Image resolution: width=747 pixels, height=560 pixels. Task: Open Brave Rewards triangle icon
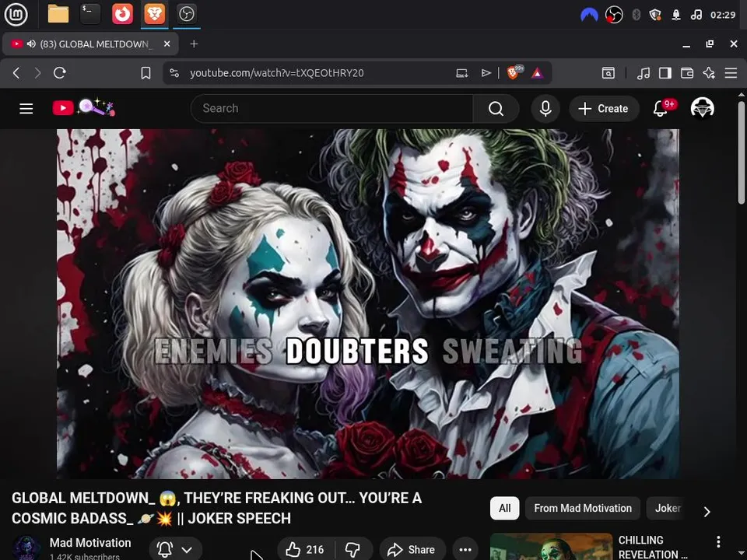tap(538, 73)
